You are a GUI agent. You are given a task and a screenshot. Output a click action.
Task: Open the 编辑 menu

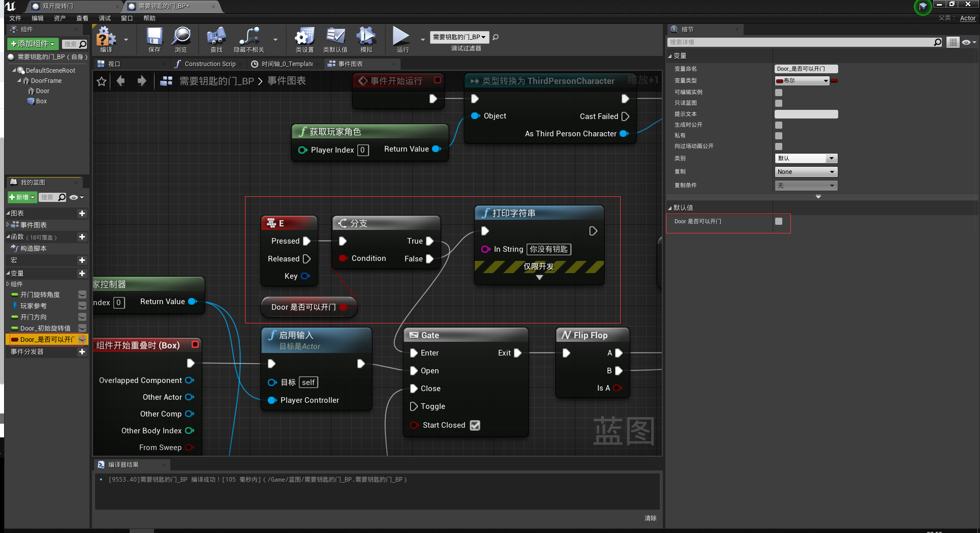pyautogui.click(x=38, y=18)
